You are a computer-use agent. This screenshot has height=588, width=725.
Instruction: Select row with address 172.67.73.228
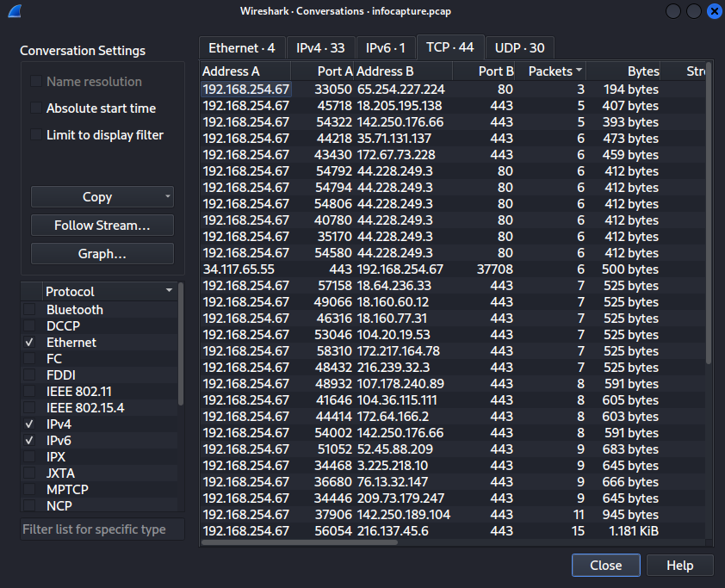tap(453, 155)
